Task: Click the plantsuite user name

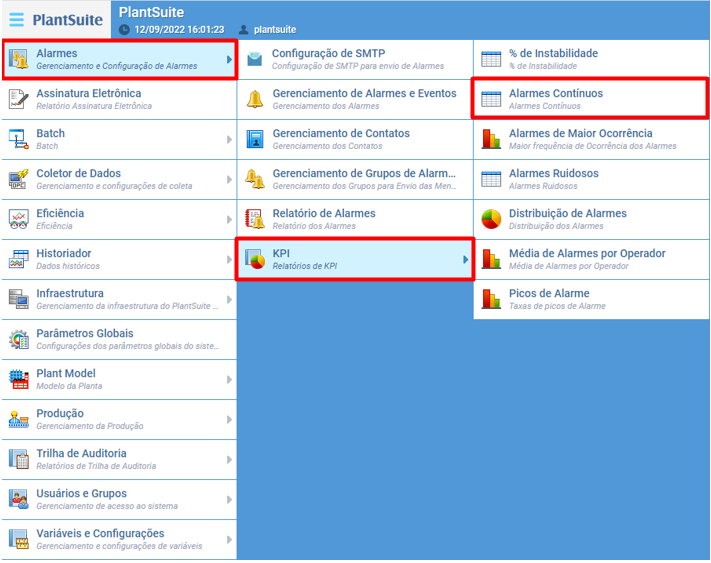Action: [275, 29]
